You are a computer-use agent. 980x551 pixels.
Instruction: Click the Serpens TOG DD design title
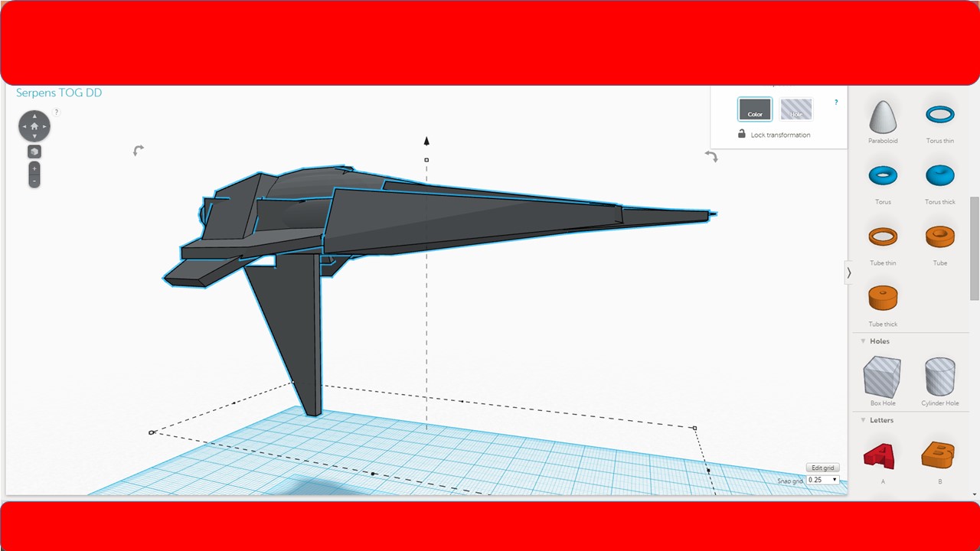[x=59, y=93]
